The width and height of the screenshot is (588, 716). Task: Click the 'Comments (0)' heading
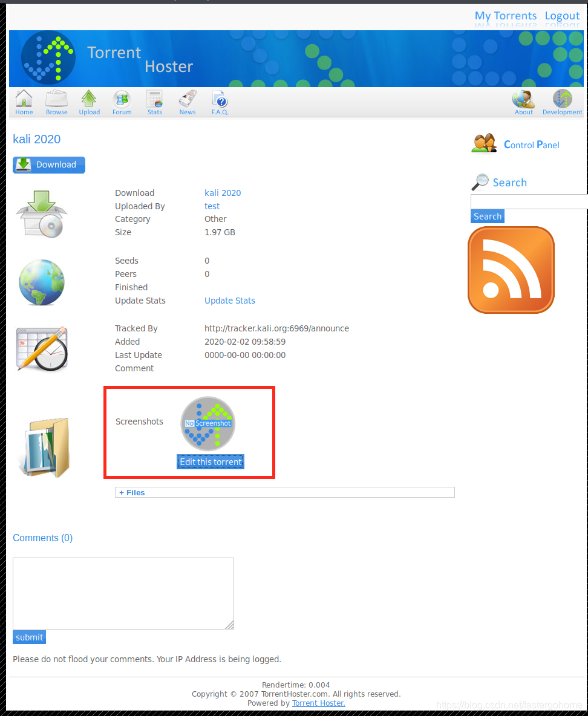pyautogui.click(x=42, y=538)
